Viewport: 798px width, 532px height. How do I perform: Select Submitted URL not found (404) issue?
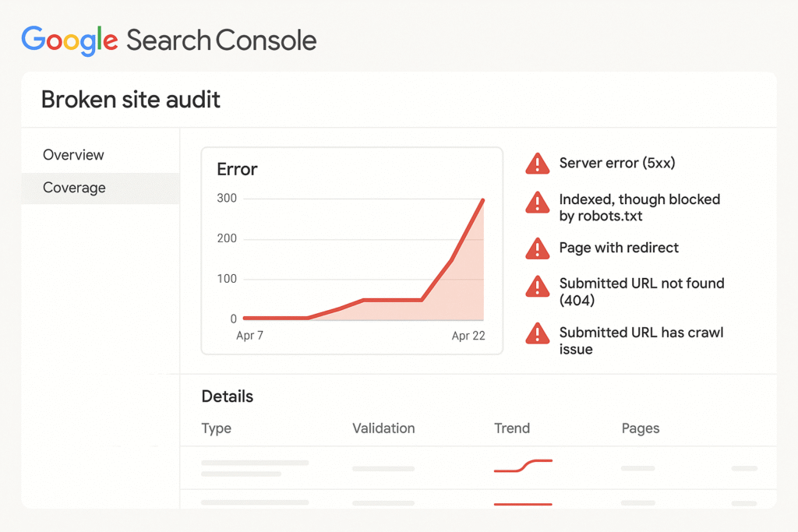click(x=642, y=291)
